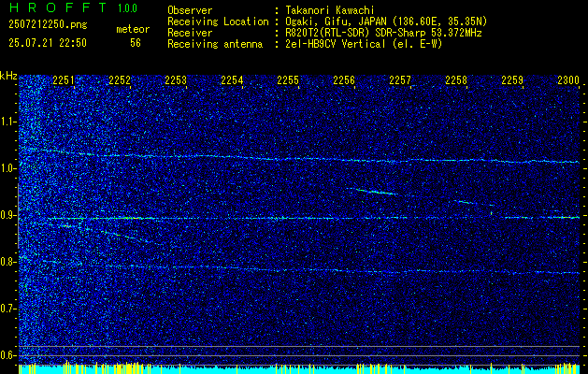The height and width of the screenshot is (374, 588).
Task: Click the kHz axis unit label
Action: (8, 76)
